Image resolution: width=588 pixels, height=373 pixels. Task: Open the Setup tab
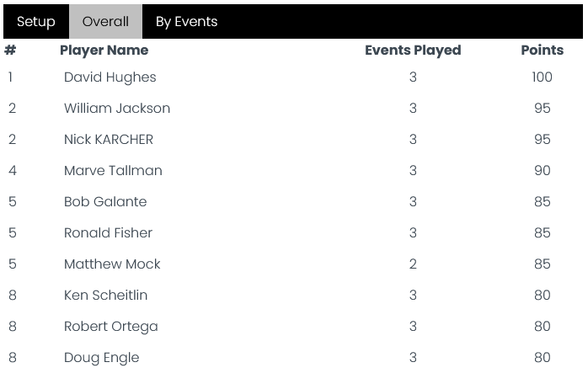click(36, 21)
